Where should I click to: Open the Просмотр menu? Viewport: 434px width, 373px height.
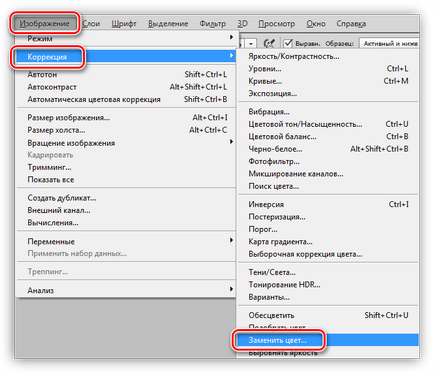277,24
